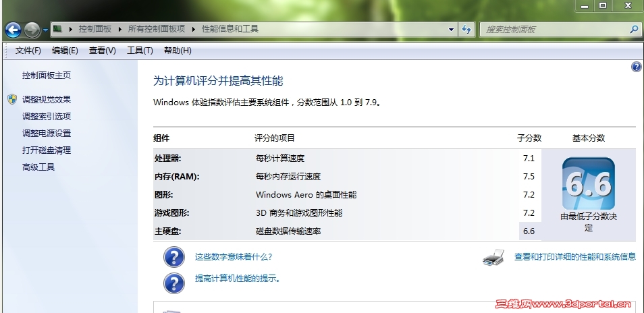Click the grayed Forward arrow button
The width and height of the screenshot is (644, 313).
(32, 30)
